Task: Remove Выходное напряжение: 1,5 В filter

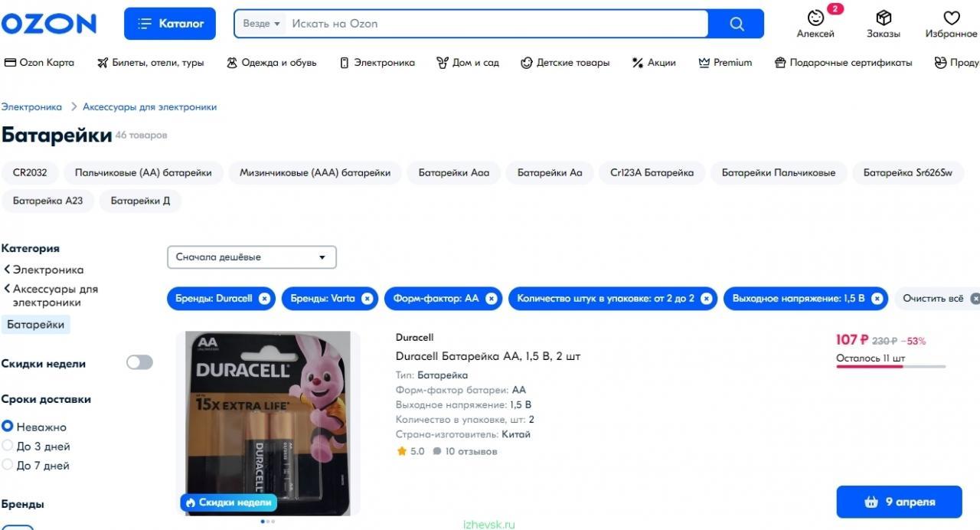Action: [877, 299]
